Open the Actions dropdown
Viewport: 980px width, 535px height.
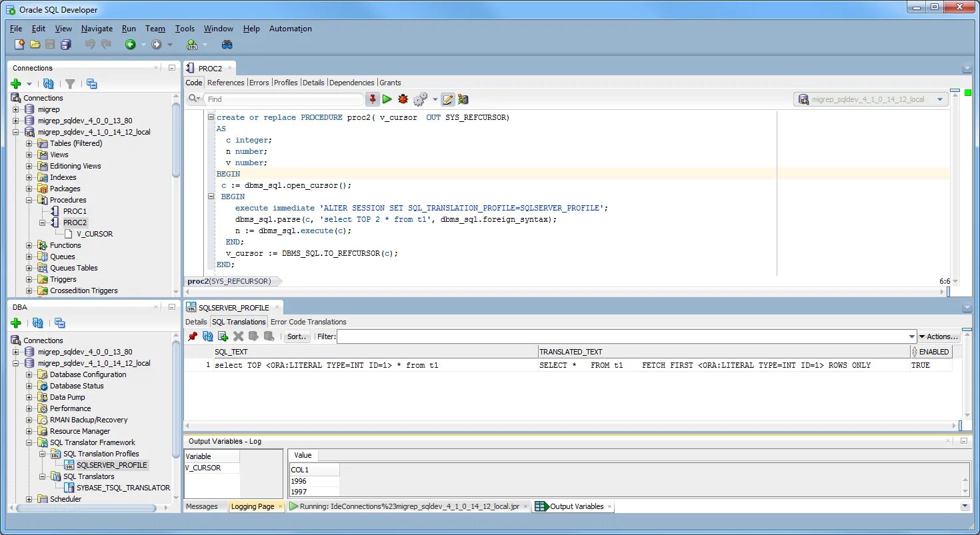(939, 336)
